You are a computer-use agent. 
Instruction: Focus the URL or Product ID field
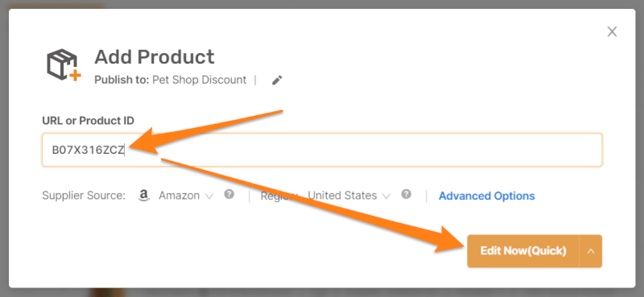(x=322, y=150)
